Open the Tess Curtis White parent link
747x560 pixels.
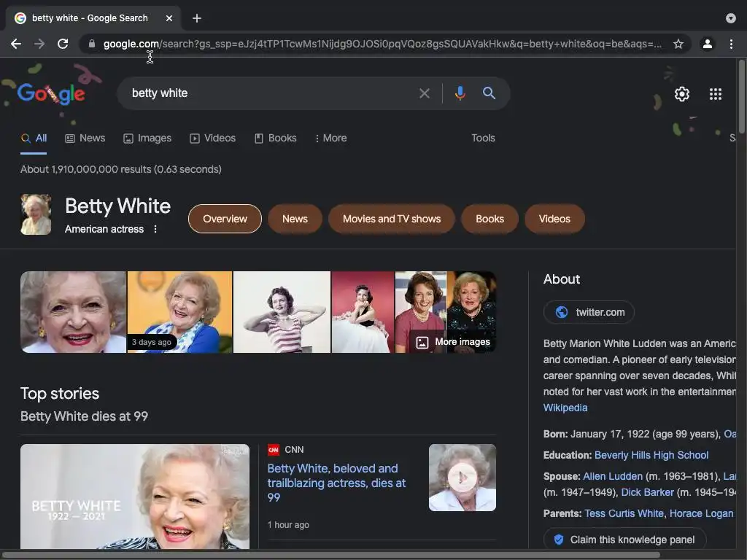coord(624,514)
